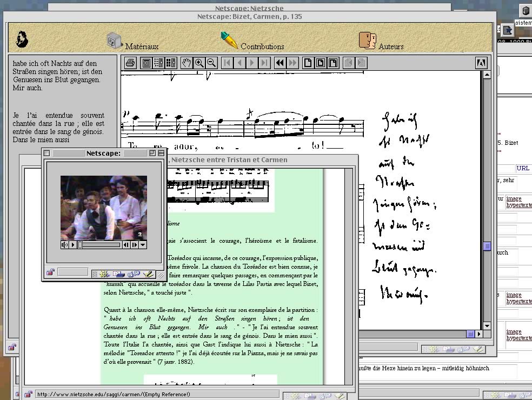Click the video progress slider
The height and width of the screenshot is (400, 532).
pos(99,245)
